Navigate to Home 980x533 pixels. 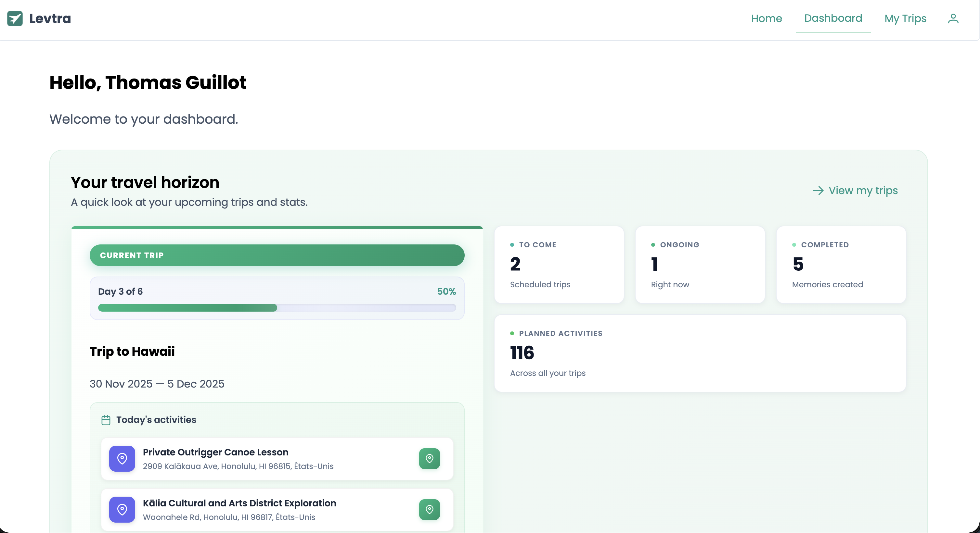click(x=766, y=18)
